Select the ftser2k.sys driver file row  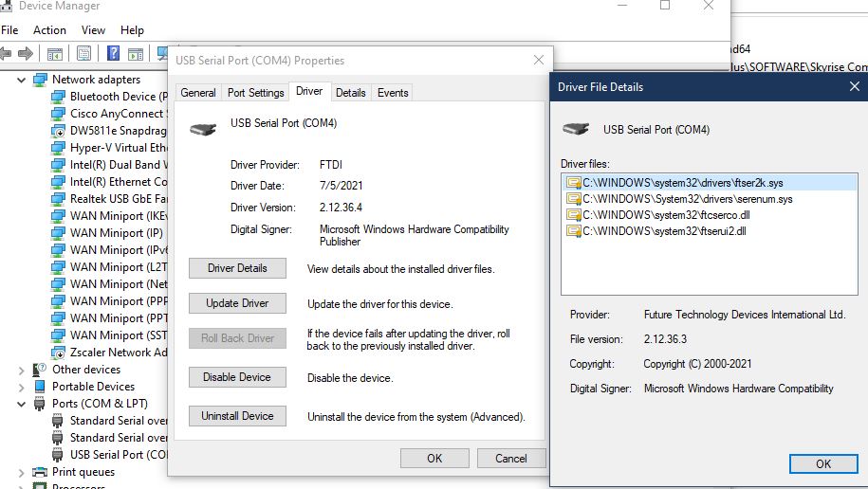[x=711, y=183]
